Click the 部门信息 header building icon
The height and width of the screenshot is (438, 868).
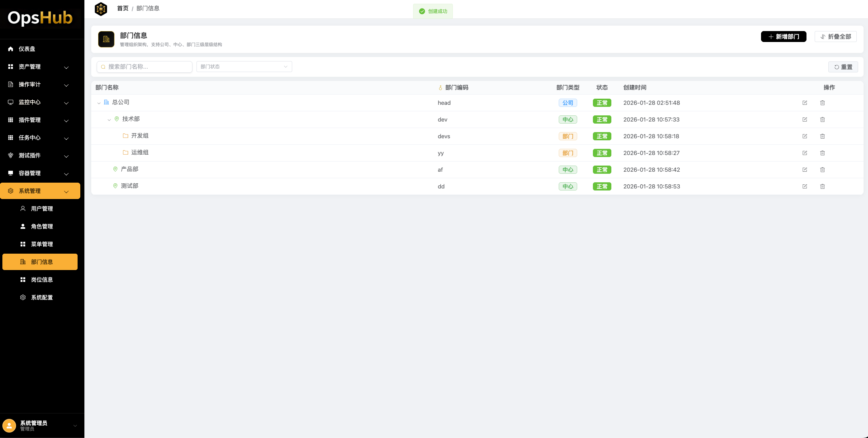tap(106, 39)
